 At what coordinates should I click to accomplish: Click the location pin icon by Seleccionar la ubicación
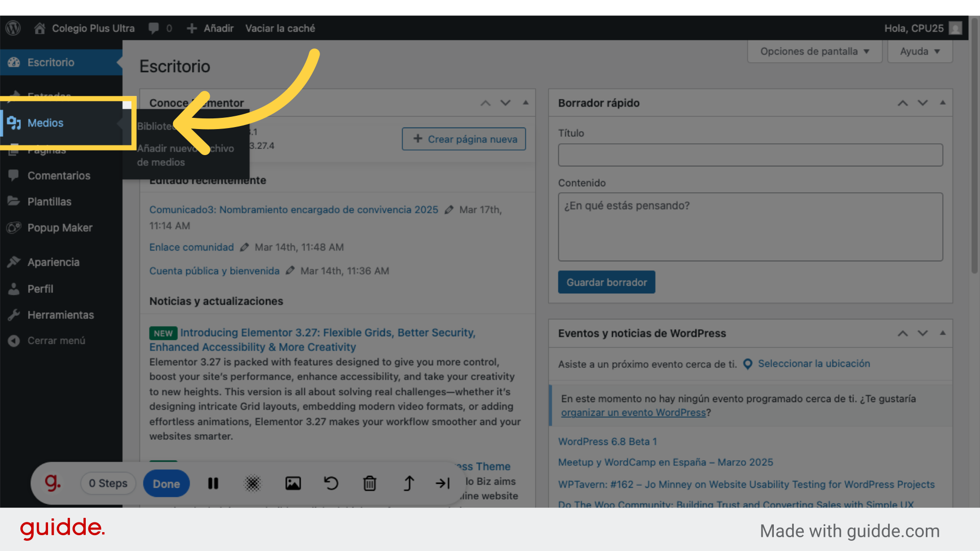click(748, 364)
